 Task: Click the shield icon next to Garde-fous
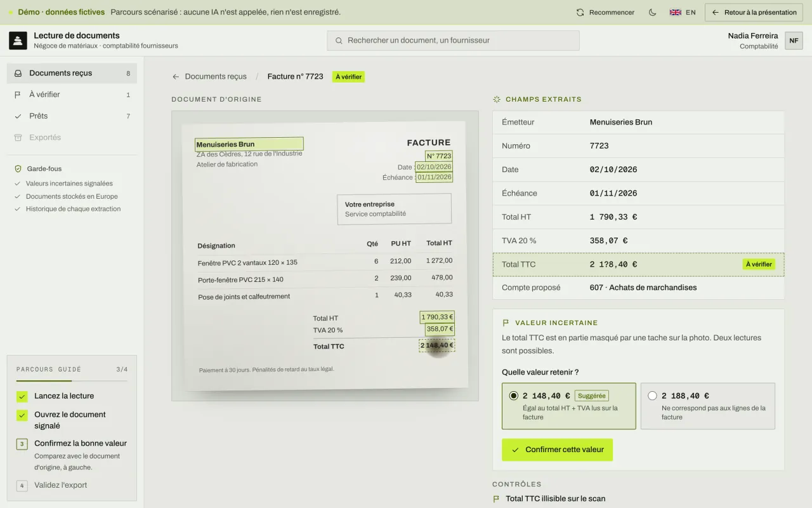(x=18, y=169)
